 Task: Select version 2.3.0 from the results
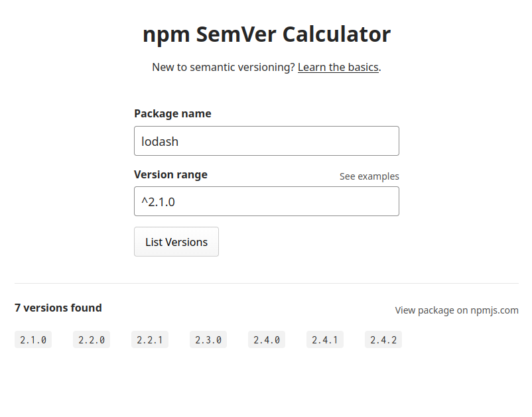coord(208,339)
